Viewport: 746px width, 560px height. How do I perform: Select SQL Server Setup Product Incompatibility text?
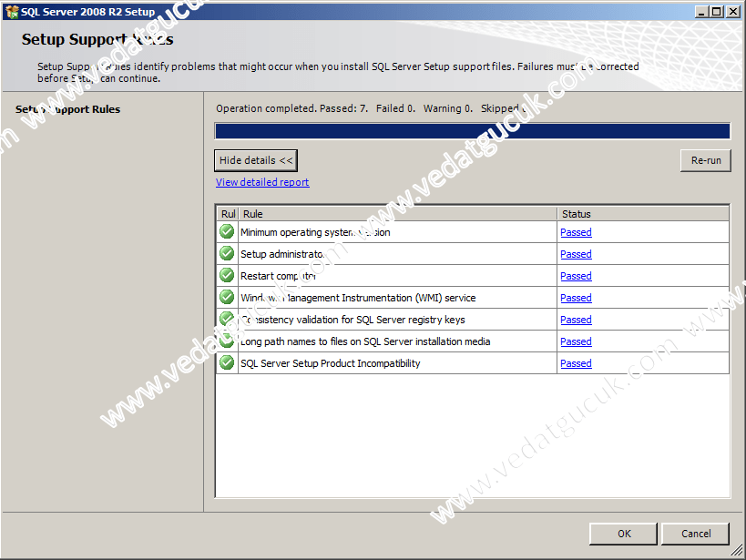330,363
